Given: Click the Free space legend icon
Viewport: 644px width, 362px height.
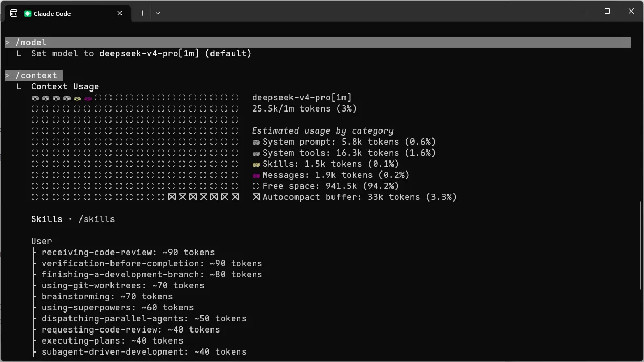Looking at the screenshot, I should pyautogui.click(x=256, y=186).
